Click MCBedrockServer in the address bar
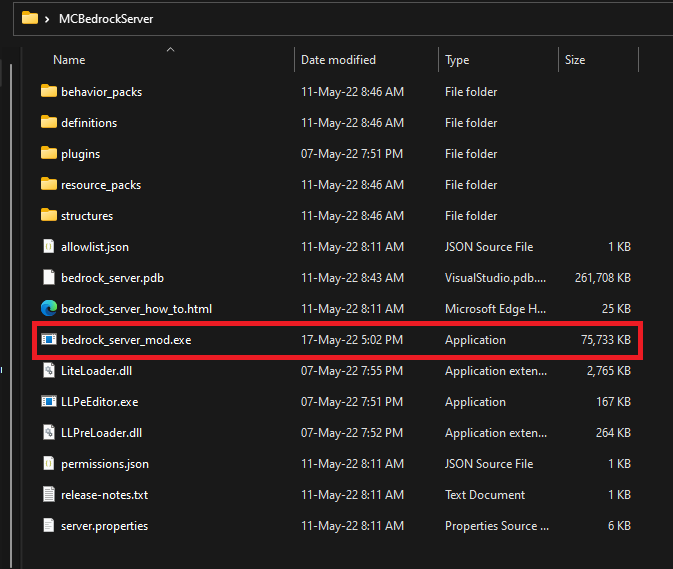The width and height of the screenshot is (673, 569). (x=106, y=19)
